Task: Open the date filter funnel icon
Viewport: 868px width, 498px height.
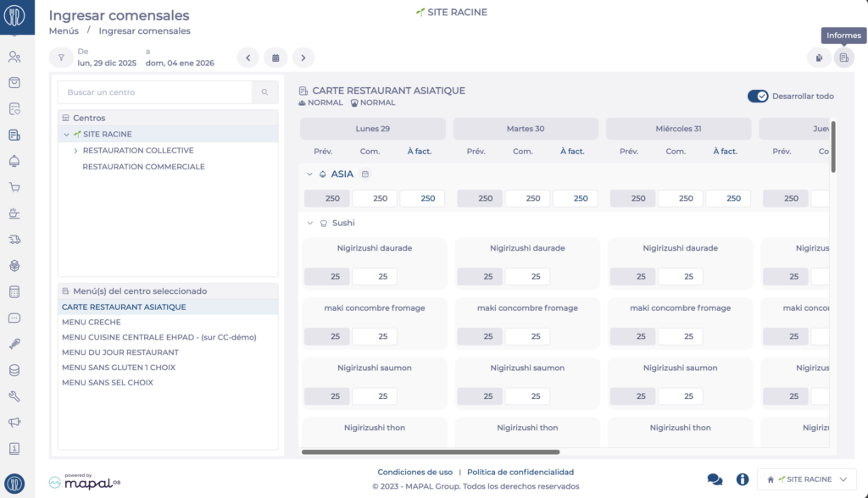Action: click(61, 58)
